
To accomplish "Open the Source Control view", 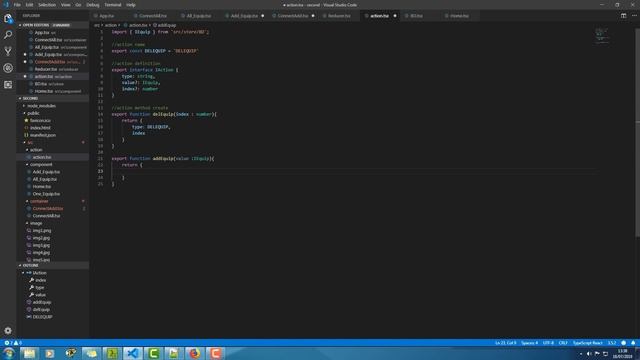I will (x=8, y=51).
